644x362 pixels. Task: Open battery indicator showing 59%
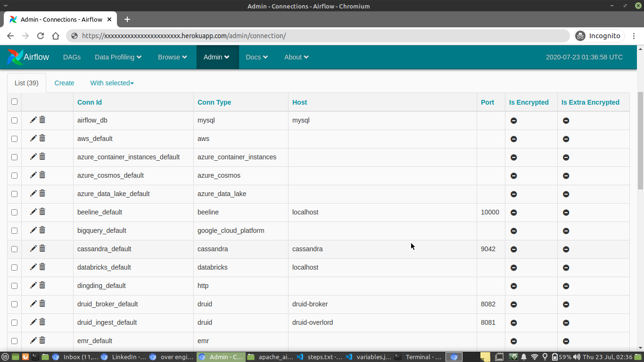561,357
